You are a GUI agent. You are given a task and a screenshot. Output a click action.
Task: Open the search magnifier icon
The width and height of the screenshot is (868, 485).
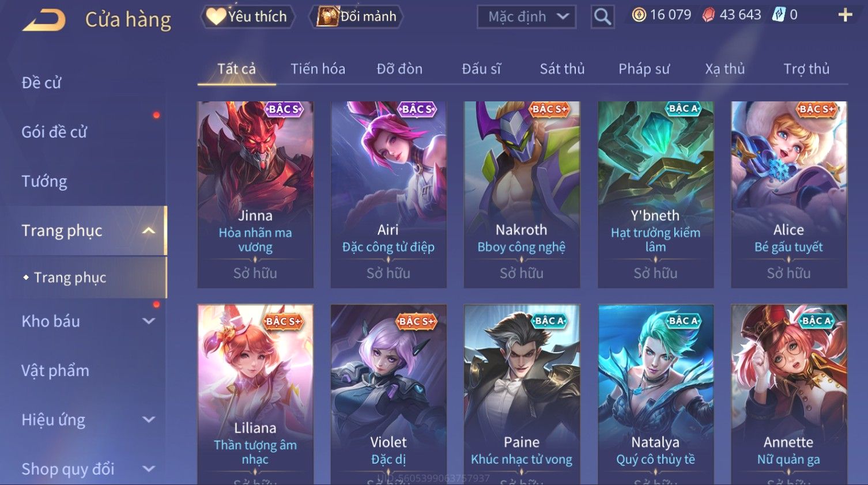point(602,17)
